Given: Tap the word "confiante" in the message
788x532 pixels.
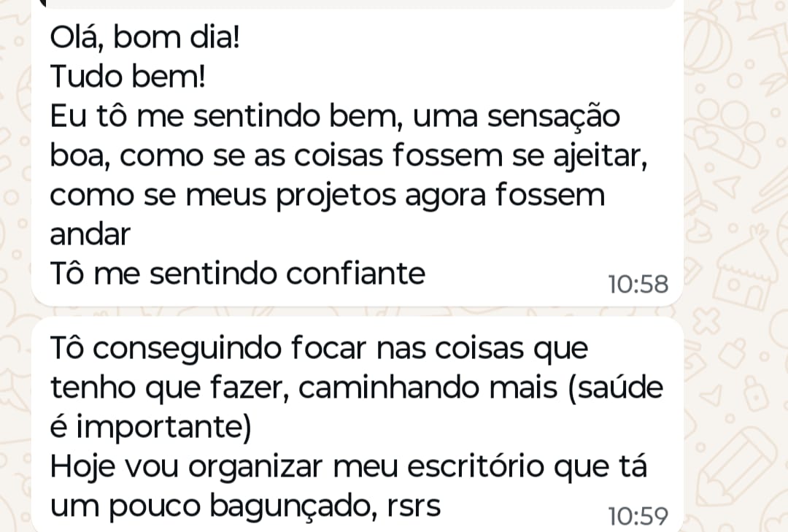Looking at the screenshot, I should point(355,274).
